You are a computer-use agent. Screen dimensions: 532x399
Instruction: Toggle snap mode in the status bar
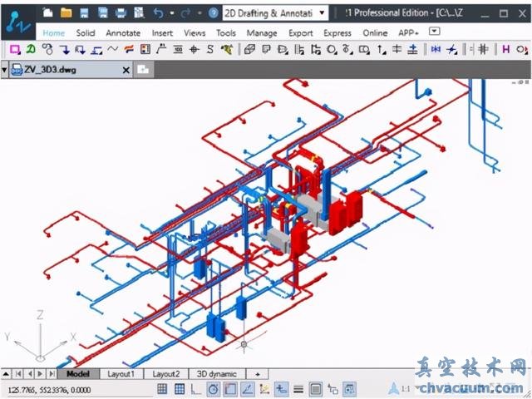tap(162, 389)
